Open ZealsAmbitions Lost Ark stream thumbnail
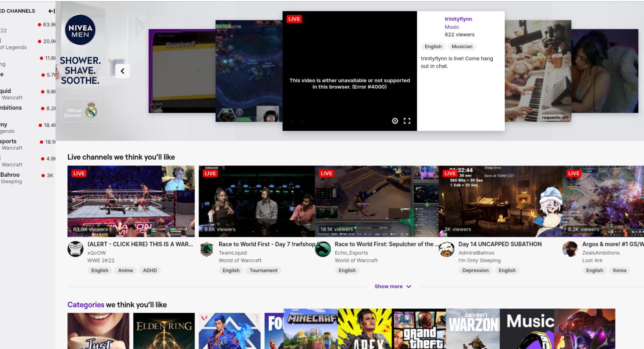The height and width of the screenshot is (349, 644). click(x=603, y=201)
